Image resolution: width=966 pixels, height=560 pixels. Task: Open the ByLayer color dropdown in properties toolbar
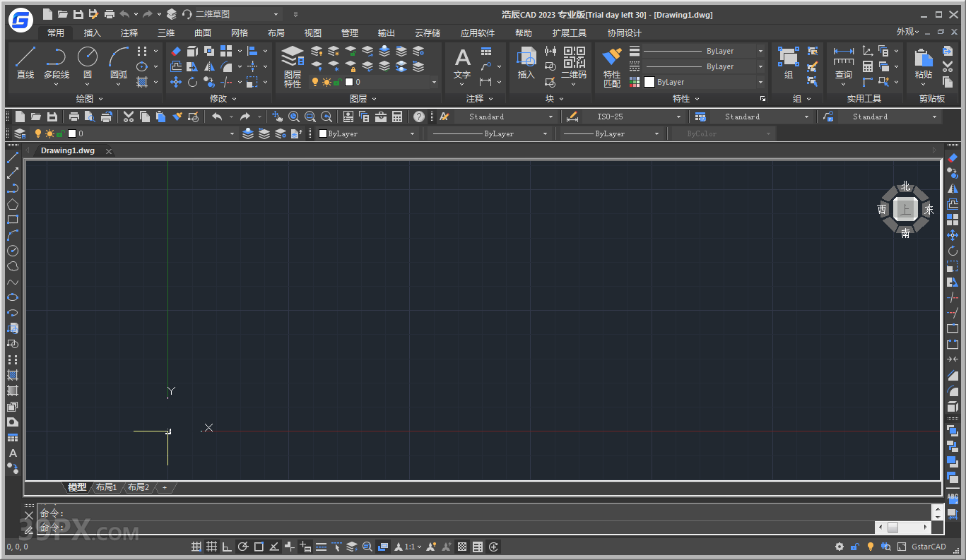point(413,133)
